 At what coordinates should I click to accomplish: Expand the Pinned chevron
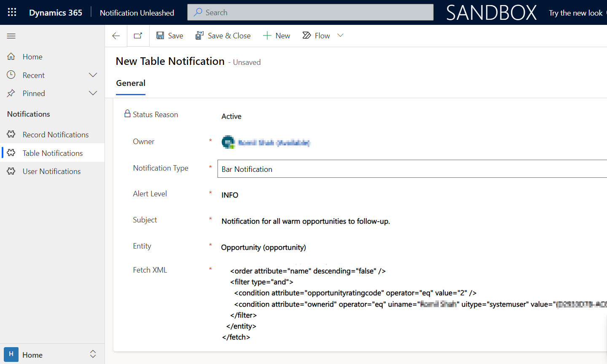click(x=93, y=93)
